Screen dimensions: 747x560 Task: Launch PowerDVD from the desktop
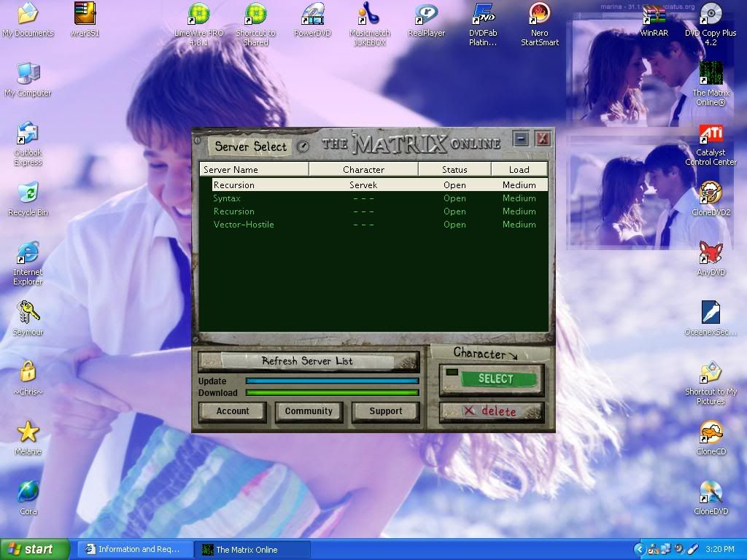pos(312,20)
